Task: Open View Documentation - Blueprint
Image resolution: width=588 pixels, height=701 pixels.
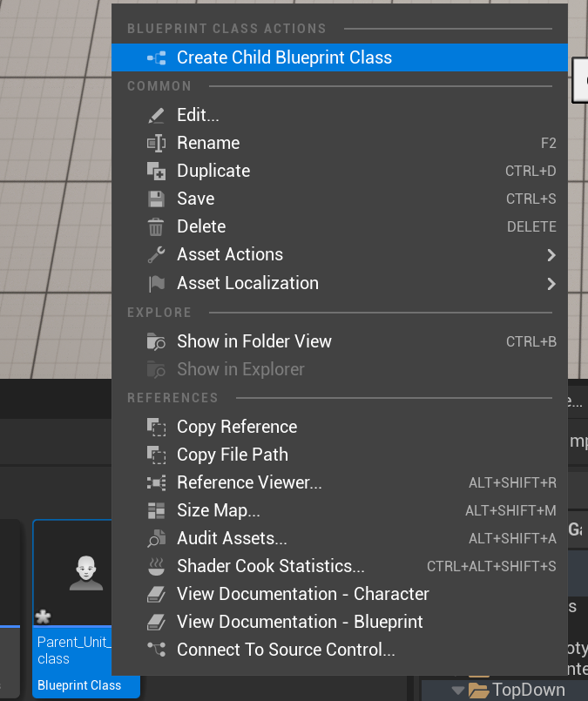Action: [300, 622]
